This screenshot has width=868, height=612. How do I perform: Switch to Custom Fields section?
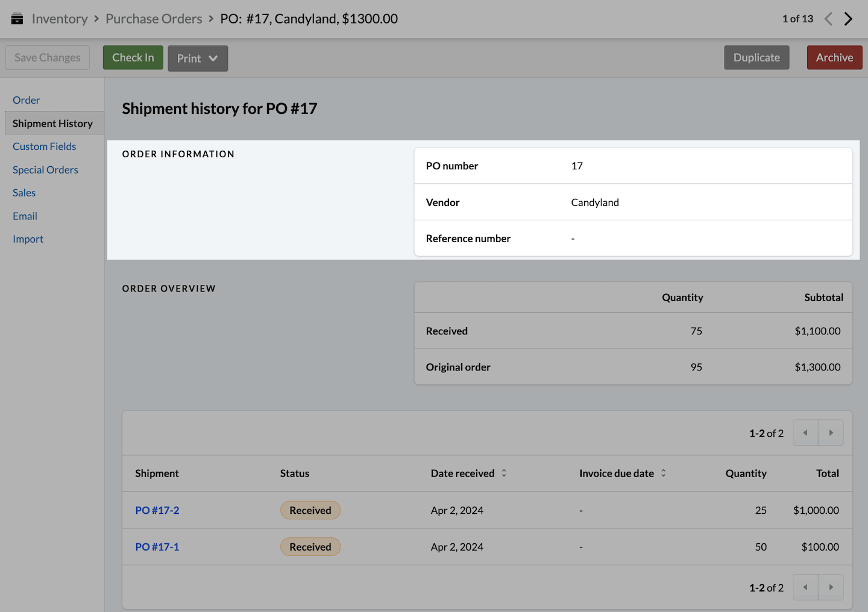tap(45, 146)
